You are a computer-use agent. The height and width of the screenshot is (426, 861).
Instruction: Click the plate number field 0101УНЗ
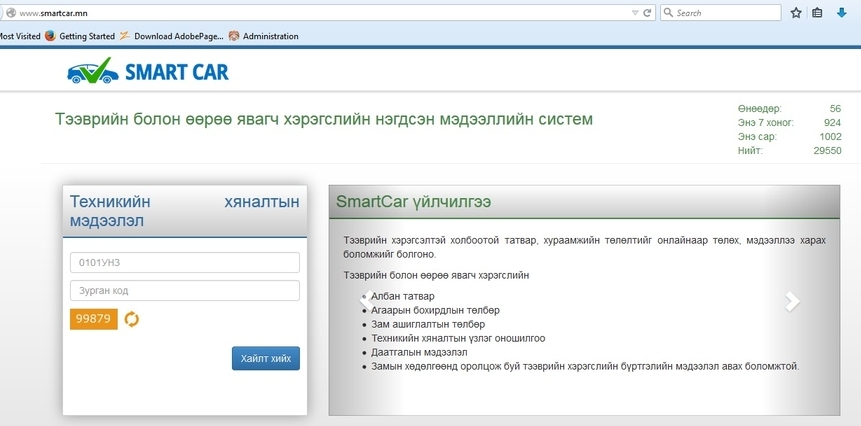pos(185,262)
